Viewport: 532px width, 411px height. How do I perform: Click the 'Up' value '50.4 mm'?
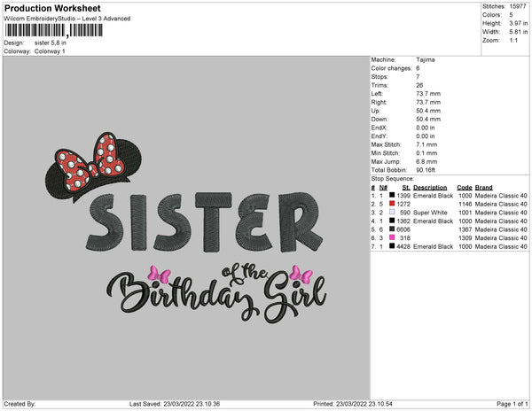coord(428,111)
